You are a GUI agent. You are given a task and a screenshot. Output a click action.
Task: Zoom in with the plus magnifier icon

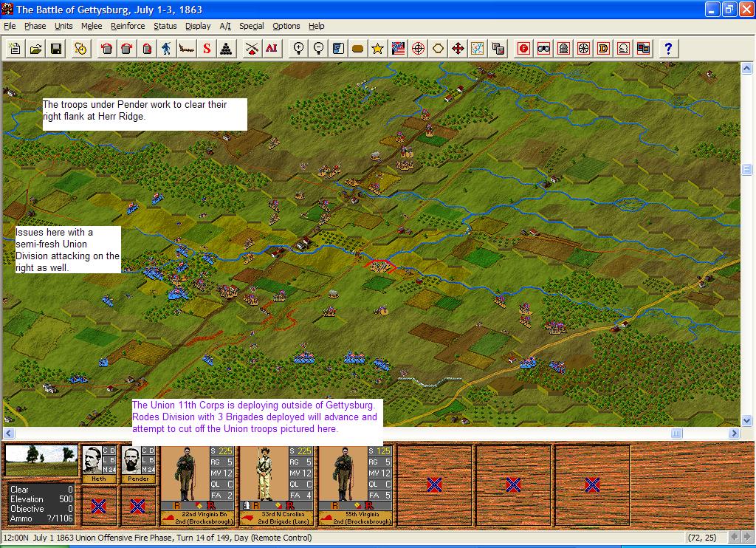(x=299, y=49)
